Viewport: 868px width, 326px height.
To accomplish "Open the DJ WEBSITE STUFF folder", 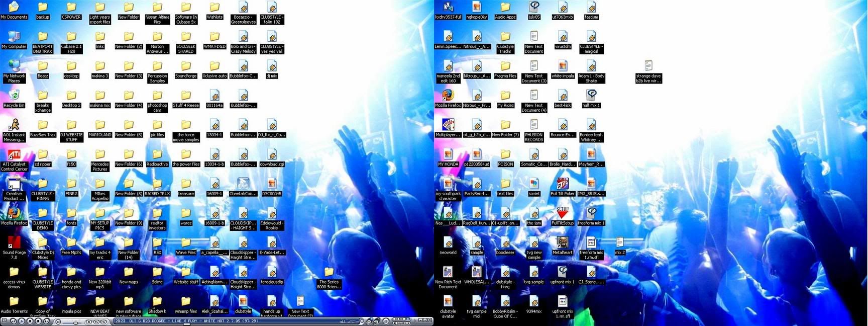I will click(x=71, y=130).
